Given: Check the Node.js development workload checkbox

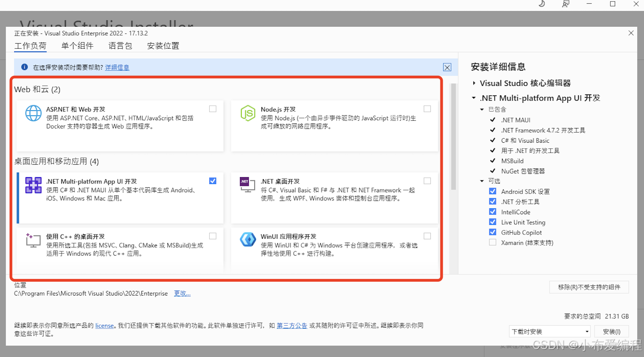Looking at the screenshot, I should tap(427, 109).
